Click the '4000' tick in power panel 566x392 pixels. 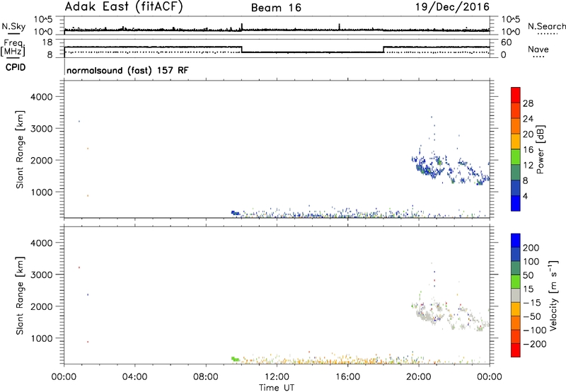tap(42, 97)
